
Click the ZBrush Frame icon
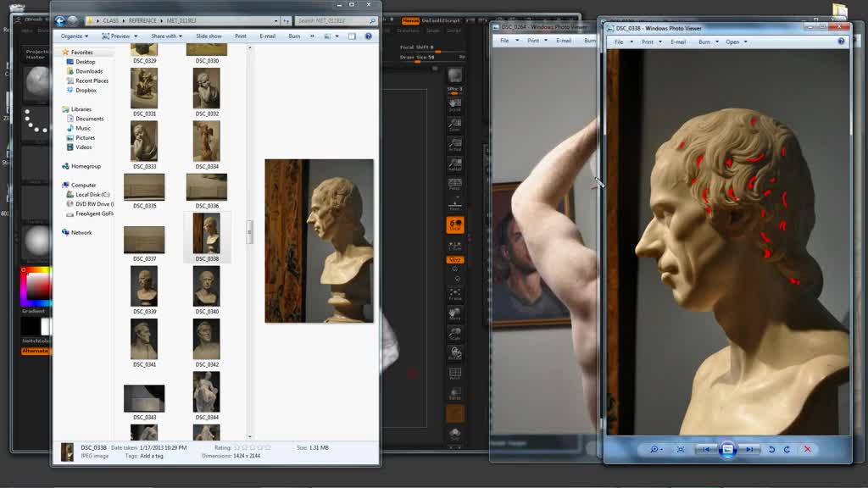(x=455, y=294)
